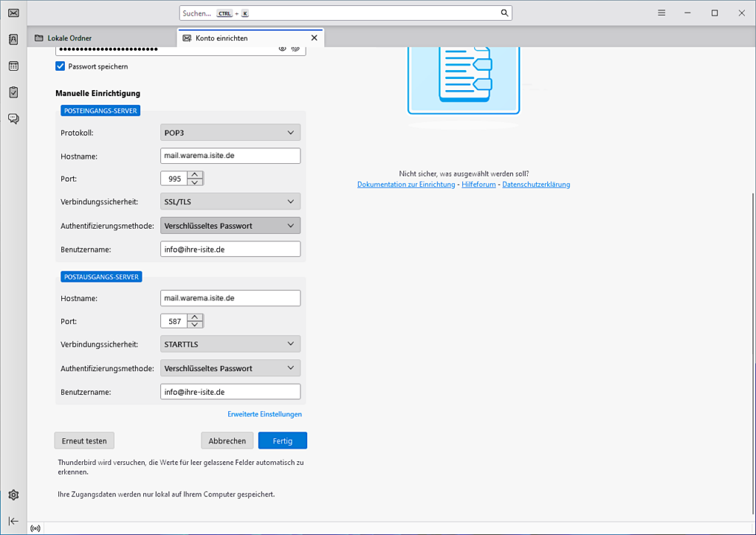
Task: Click the incoming Hostname input field
Action: tap(230, 156)
